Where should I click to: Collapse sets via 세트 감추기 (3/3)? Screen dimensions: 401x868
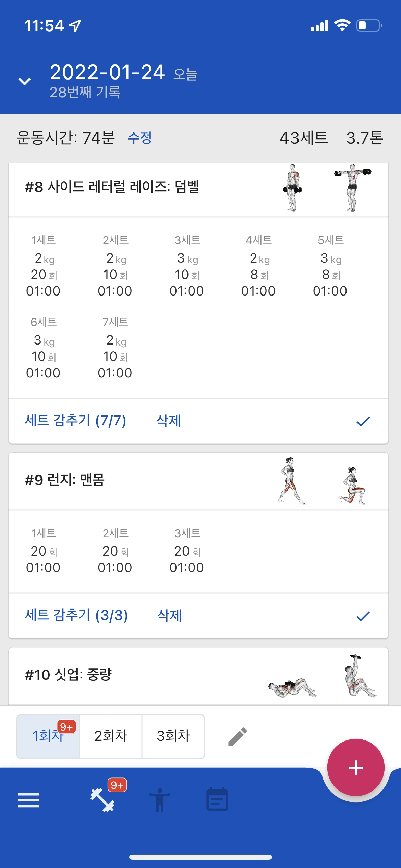(x=76, y=615)
